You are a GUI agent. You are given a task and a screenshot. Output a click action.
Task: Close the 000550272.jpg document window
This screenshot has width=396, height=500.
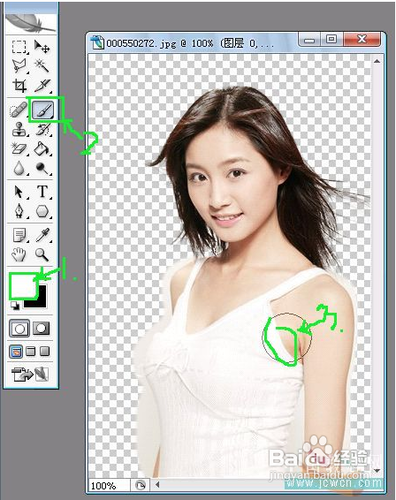coord(361,39)
